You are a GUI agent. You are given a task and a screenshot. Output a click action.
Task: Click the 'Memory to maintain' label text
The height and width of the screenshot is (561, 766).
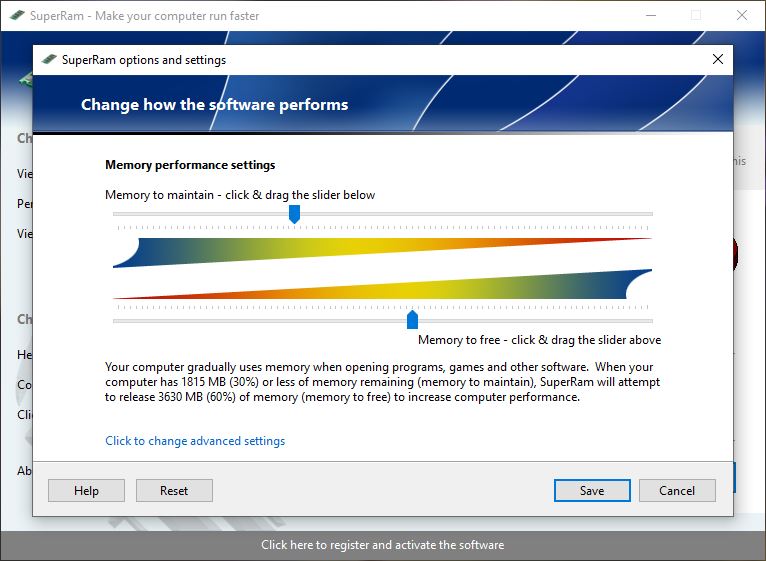point(240,195)
